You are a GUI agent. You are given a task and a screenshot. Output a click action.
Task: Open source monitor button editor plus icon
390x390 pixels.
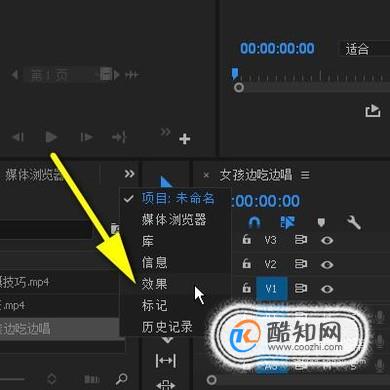pyautogui.click(x=184, y=139)
